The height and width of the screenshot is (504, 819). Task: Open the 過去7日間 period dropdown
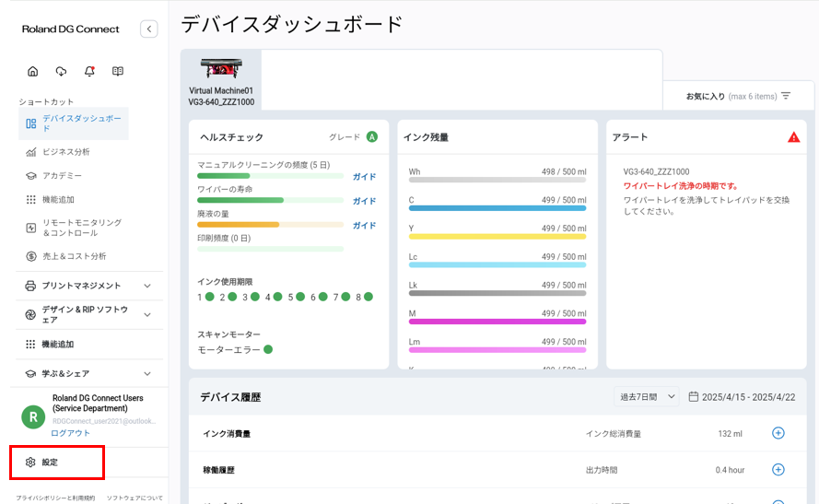(647, 397)
